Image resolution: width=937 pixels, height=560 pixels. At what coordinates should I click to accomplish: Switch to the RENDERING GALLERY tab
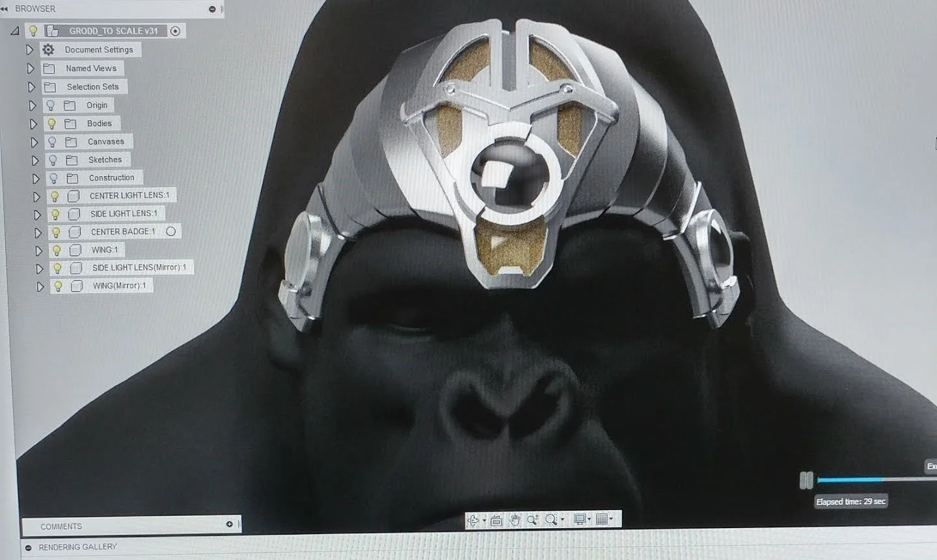[x=78, y=546]
